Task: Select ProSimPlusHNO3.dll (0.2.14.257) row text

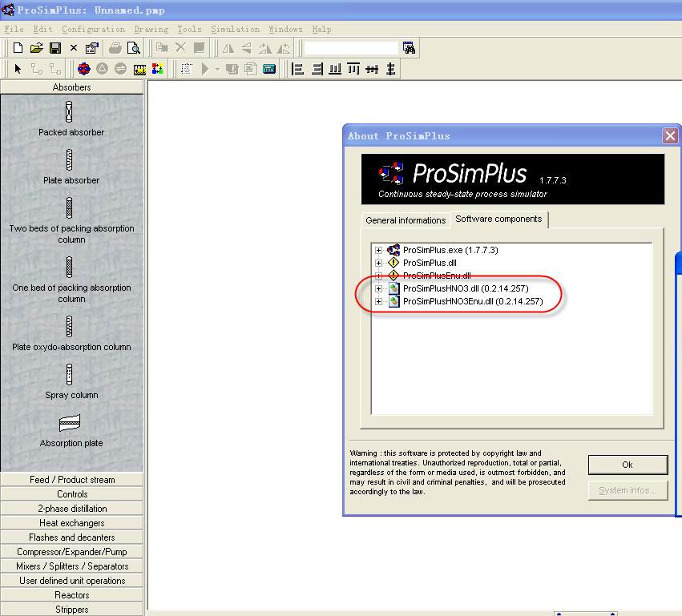Action: pos(466,288)
